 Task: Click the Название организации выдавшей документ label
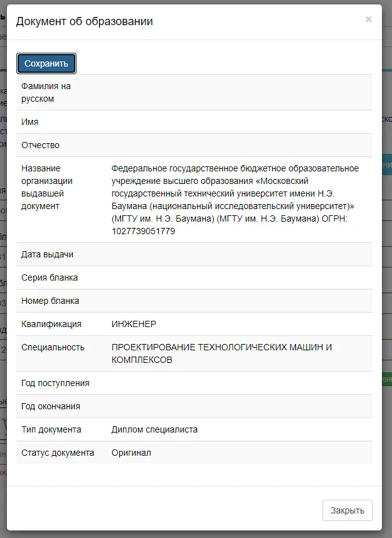coord(47,187)
